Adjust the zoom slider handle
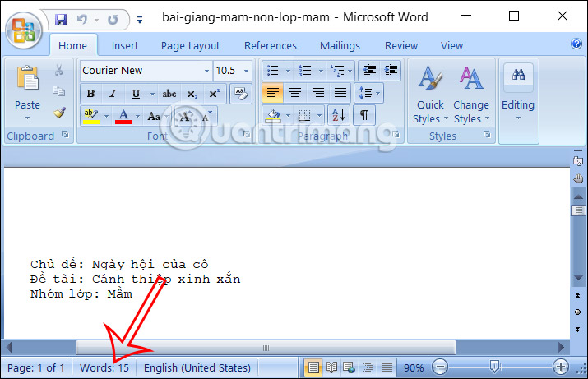This screenshot has height=379, width=588. click(x=494, y=367)
